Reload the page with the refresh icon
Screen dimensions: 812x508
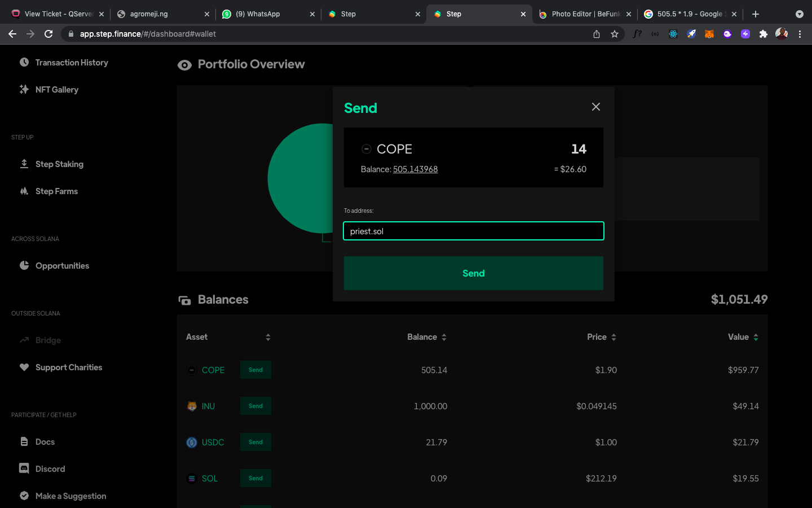(x=48, y=34)
